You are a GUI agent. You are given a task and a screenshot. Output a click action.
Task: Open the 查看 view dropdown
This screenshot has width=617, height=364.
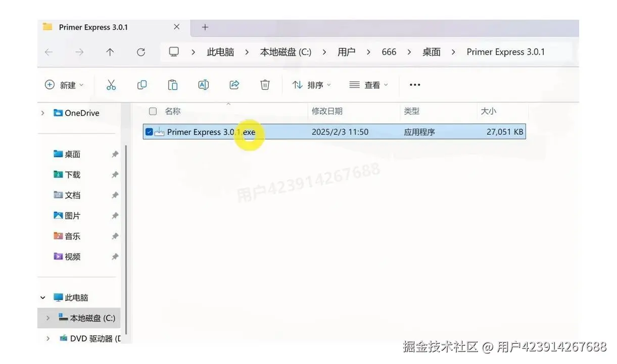coord(370,84)
